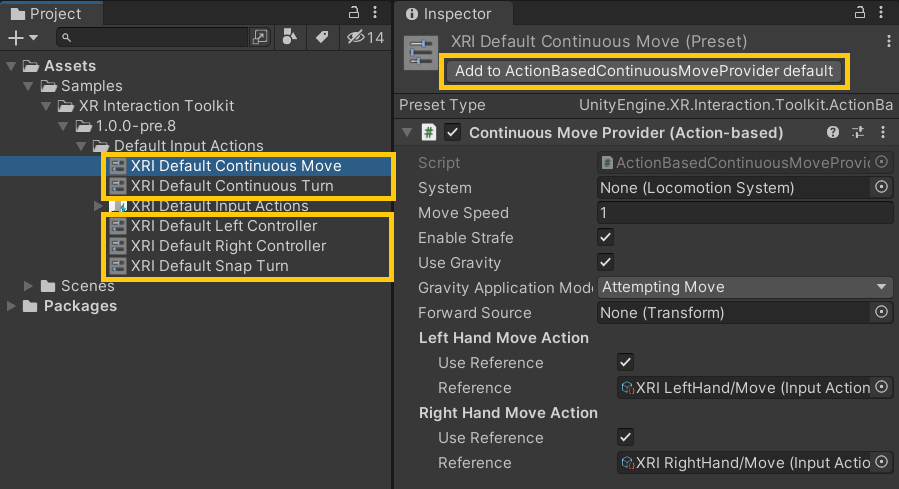
Task: Click the Forward Source None (Transform) field
Action: (x=733, y=312)
